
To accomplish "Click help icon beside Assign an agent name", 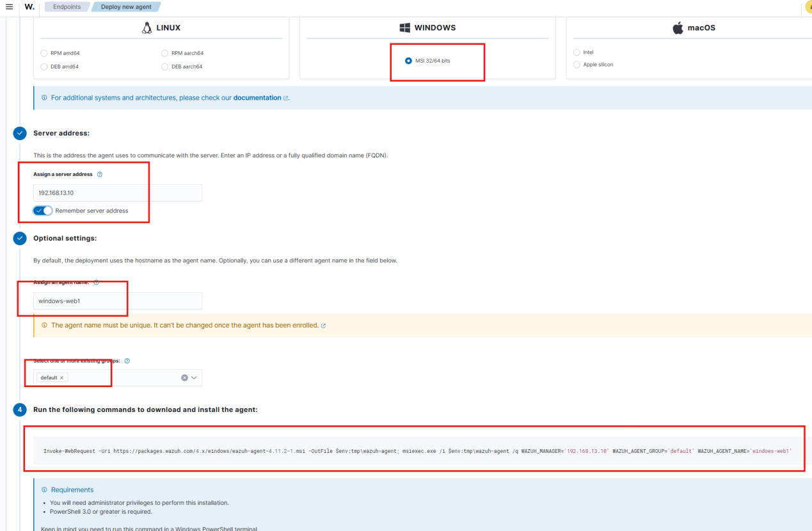I will tap(96, 282).
